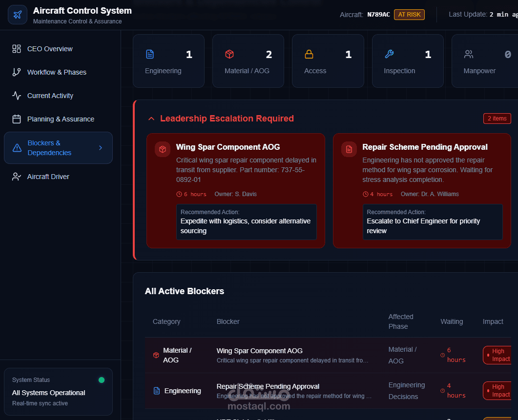
Task: Click the document icon on Repair Scheme Pending Approval card
Action: click(x=349, y=149)
